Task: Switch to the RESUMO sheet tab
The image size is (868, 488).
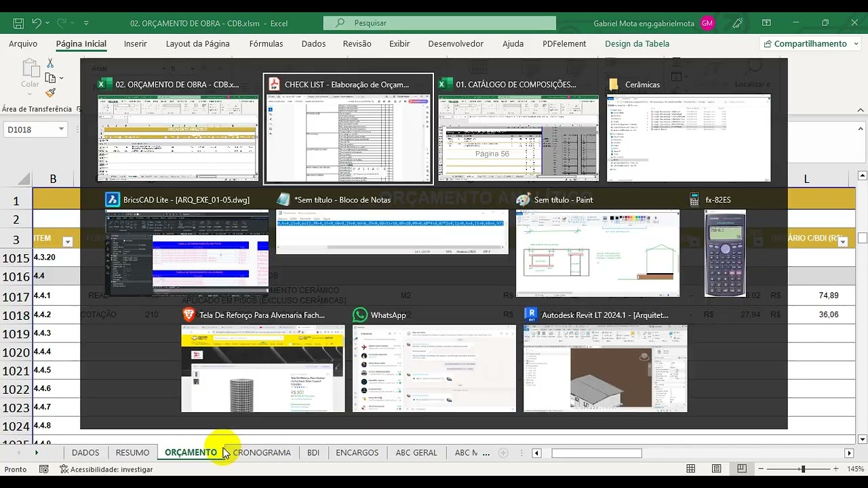Action: (132, 453)
